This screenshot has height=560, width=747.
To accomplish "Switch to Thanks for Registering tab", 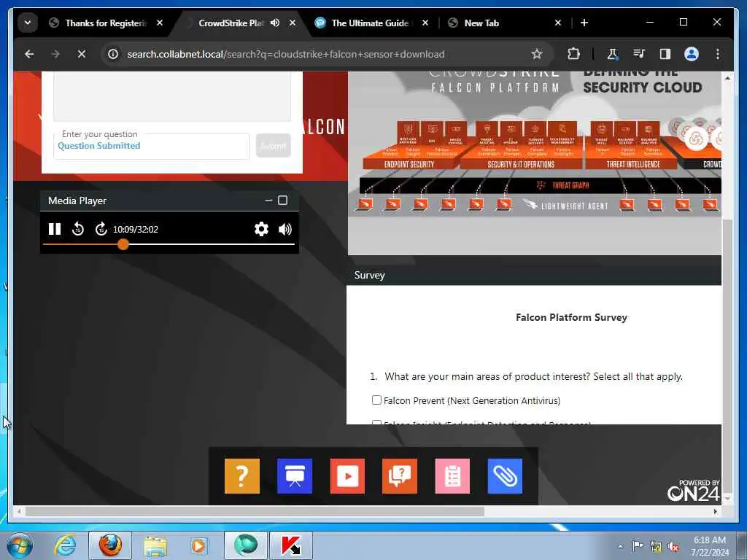I will pyautogui.click(x=106, y=23).
